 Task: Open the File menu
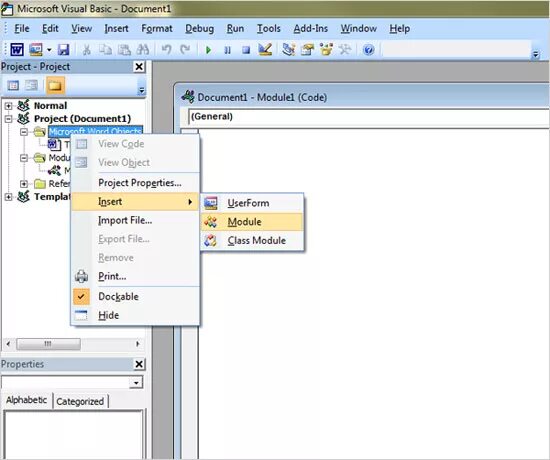pos(22,28)
